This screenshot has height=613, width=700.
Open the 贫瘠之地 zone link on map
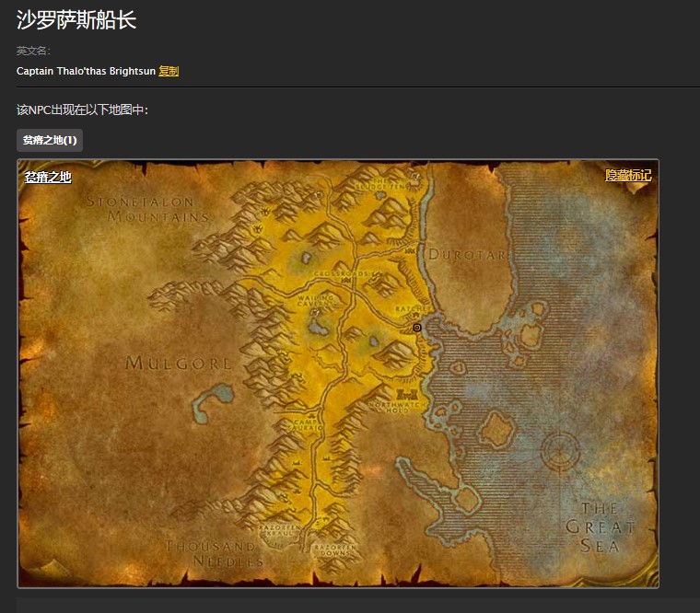pyautogui.click(x=48, y=177)
